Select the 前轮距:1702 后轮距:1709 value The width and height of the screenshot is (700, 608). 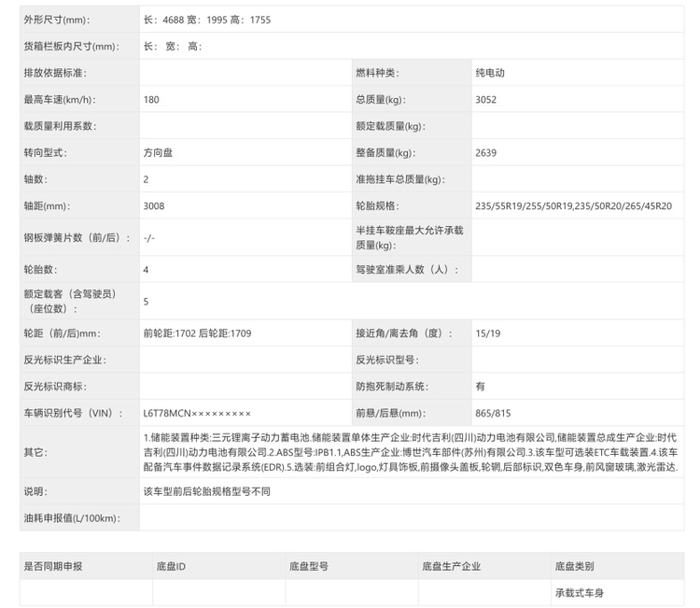(197, 333)
